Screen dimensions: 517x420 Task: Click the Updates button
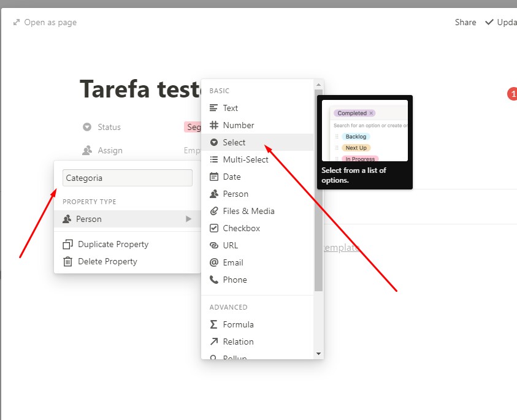point(501,22)
